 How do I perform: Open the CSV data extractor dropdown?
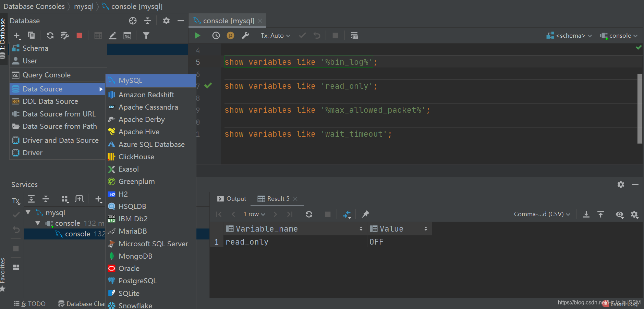[x=542, y=214]
